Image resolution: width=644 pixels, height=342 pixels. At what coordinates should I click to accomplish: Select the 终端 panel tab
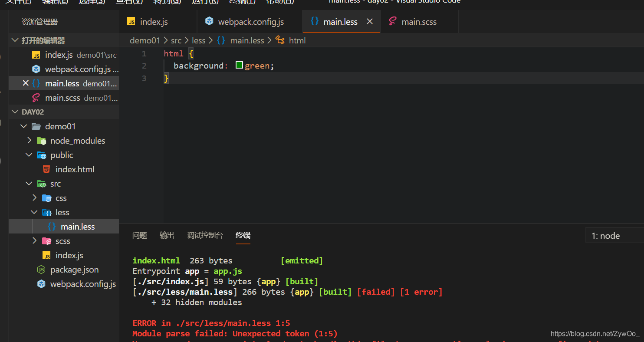[243, 235]
